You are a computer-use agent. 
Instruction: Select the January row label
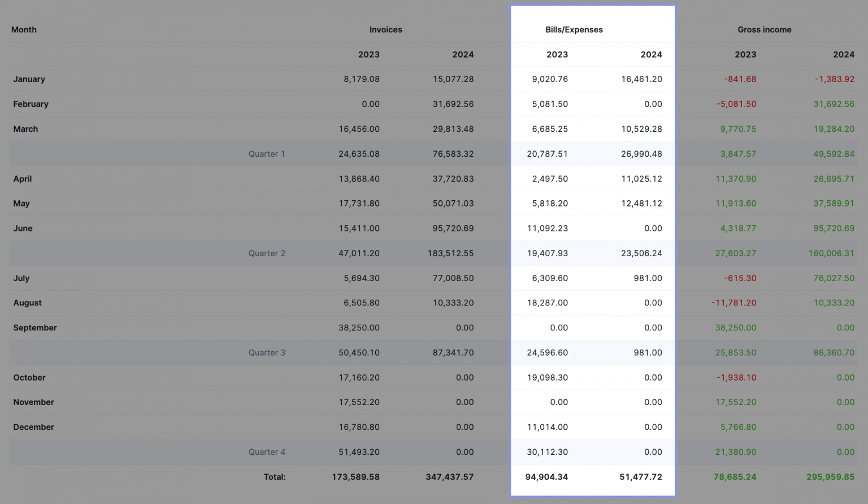pos(29,79)
